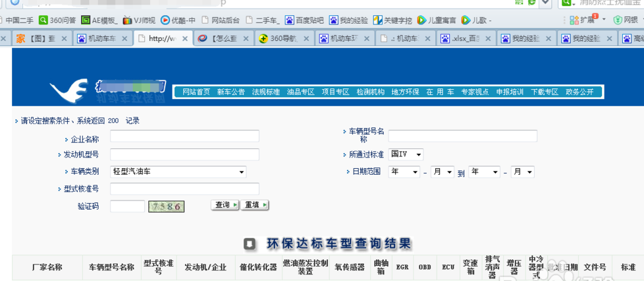The width and height of the screenshot is (644, 281).
Task: Open 检测机构 in site navigation
Action: coord(371,92)
